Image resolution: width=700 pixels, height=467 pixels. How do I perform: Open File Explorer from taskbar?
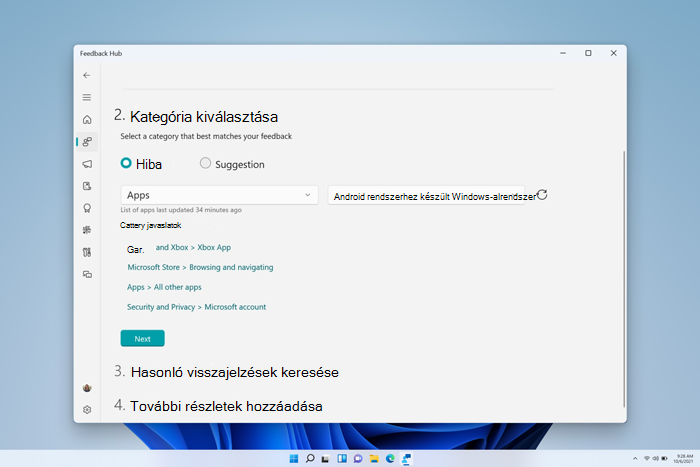374,459
